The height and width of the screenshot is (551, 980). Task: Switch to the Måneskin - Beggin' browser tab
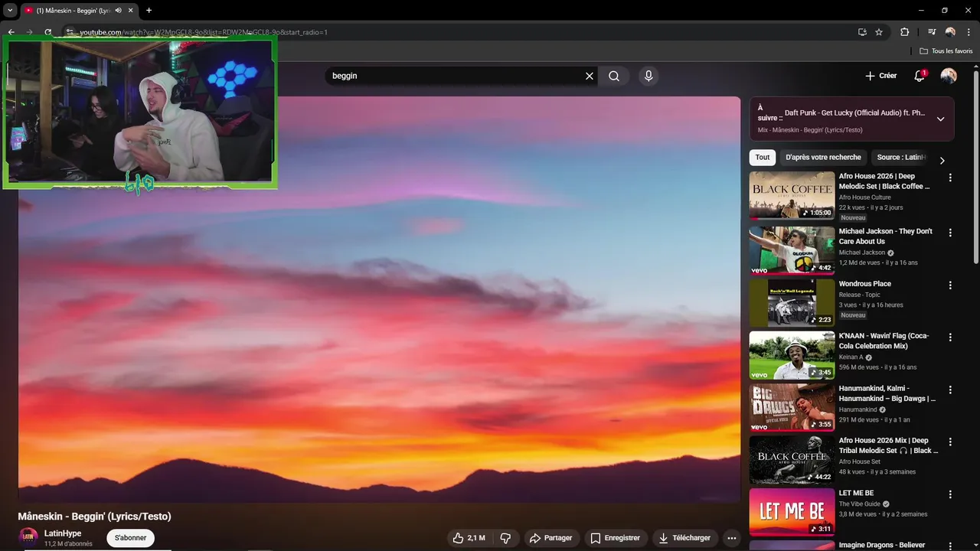click(x=73, y=11)
